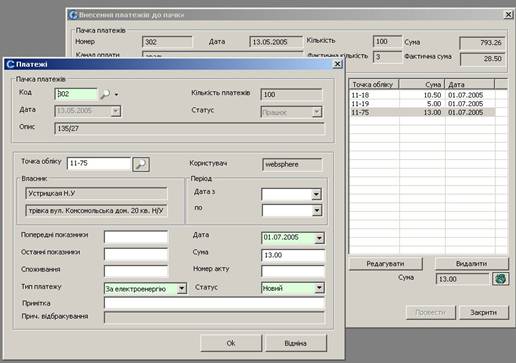Viewport: 516px width, 363px height.
Task: Select row 11-75 in the payments table
Action: (x=422, y=112)
